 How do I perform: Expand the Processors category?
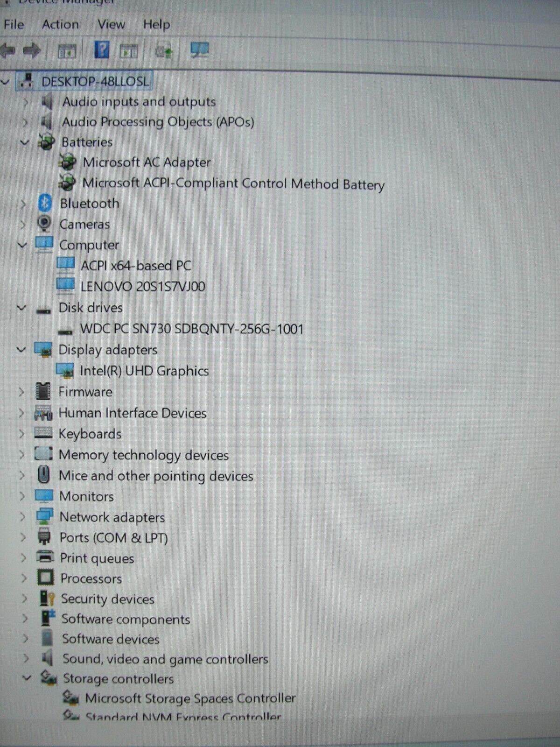click(24, 578)
